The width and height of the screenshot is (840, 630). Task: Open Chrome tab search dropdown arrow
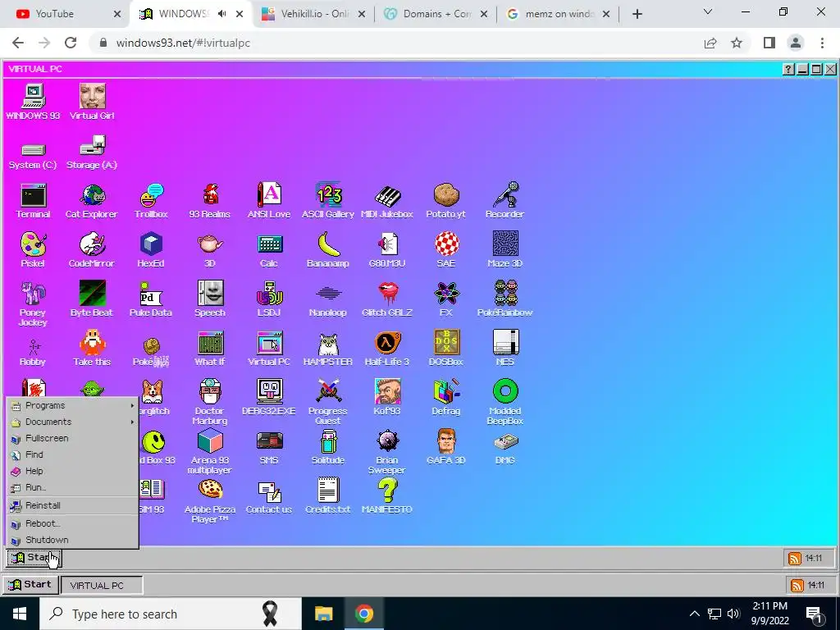click(x=708, y=11)
